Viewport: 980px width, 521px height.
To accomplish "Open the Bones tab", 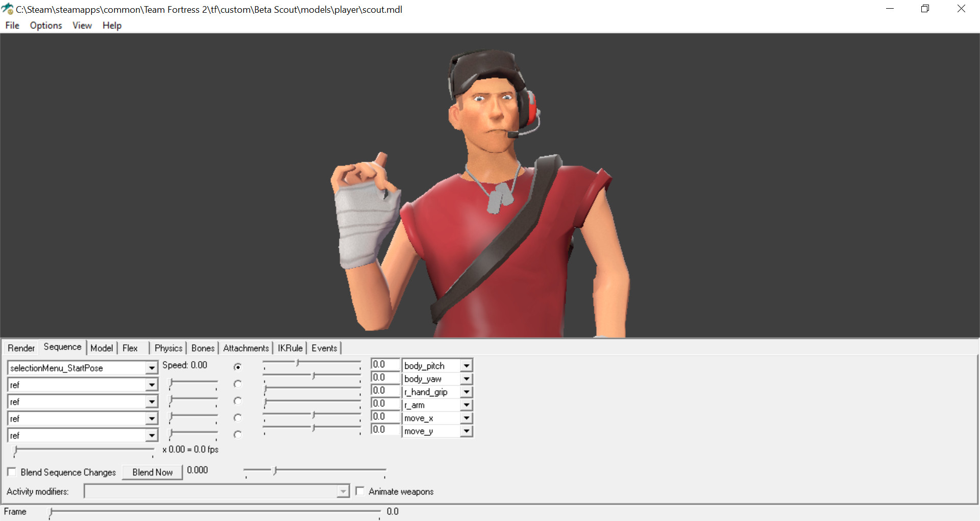I will pos(202,348).
